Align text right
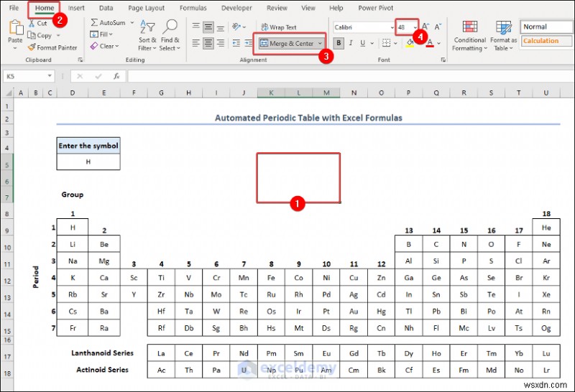 (221, 43)
